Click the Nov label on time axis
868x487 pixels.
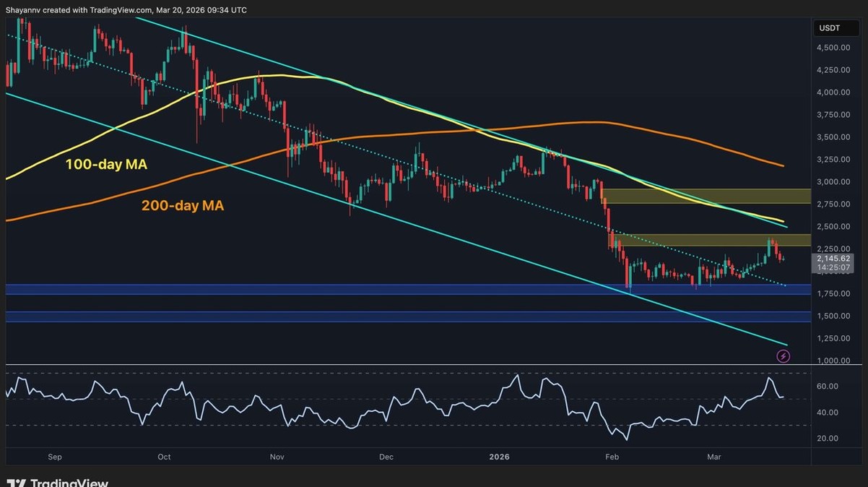[x=277, y=457]
